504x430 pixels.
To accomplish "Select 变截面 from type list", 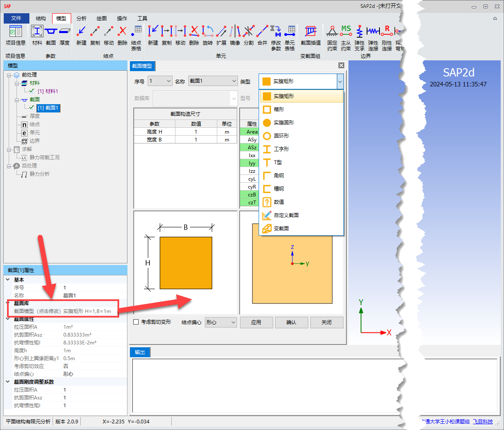I will coord(302,228).
